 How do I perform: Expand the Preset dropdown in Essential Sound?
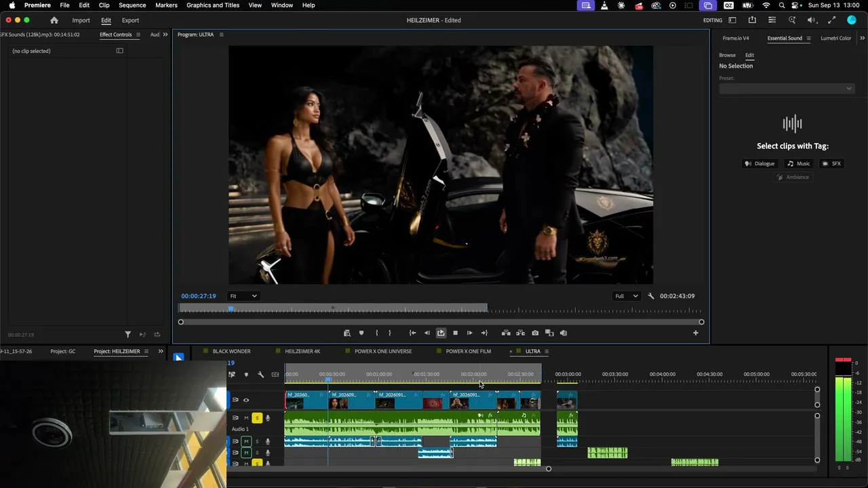[786, 88]
